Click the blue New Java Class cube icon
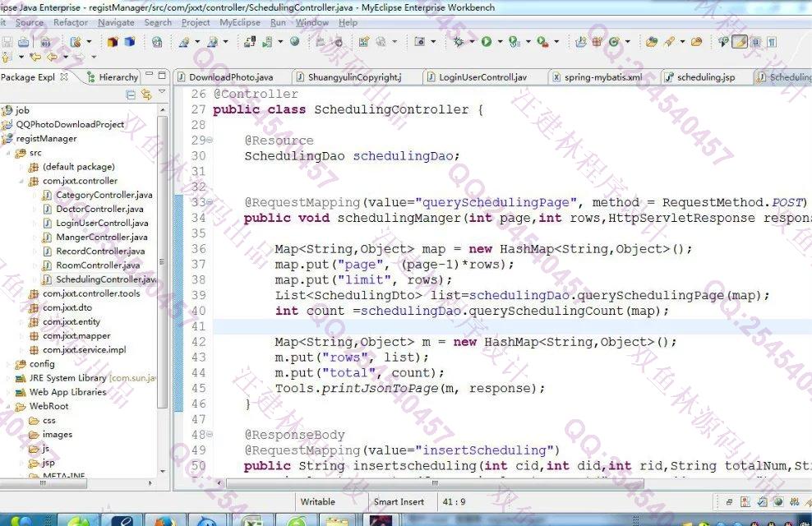The width and height of the screenshot is (812, 526). point(130,42)
